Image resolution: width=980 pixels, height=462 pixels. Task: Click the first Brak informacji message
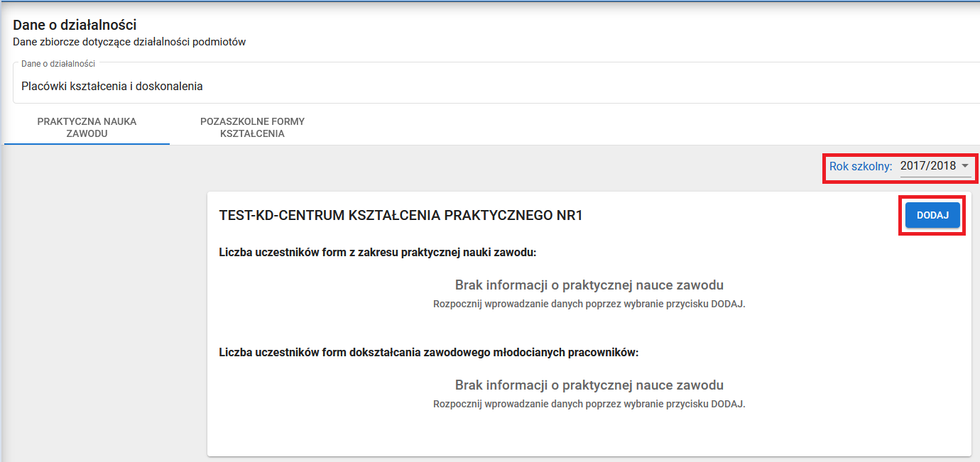[589, 285]
